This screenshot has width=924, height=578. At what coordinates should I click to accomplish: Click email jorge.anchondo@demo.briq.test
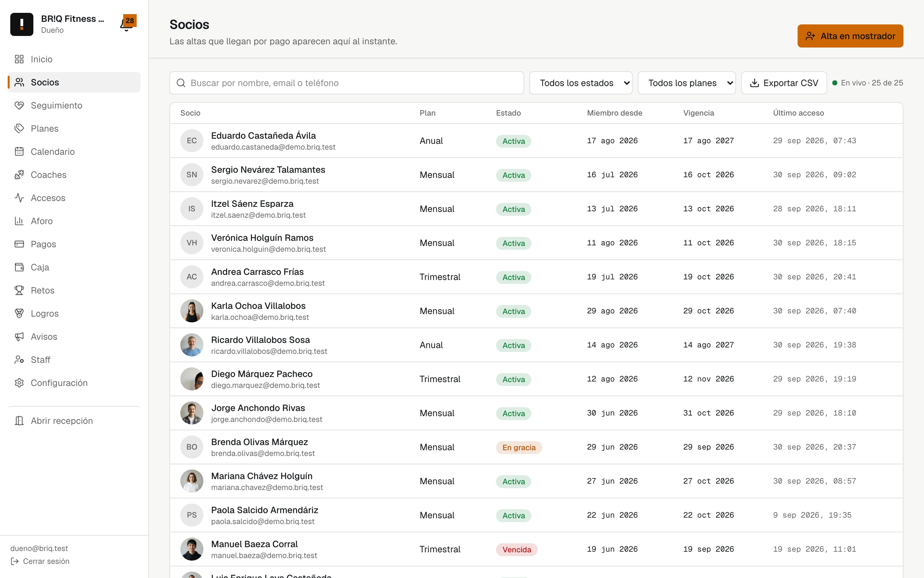[267, 419]
